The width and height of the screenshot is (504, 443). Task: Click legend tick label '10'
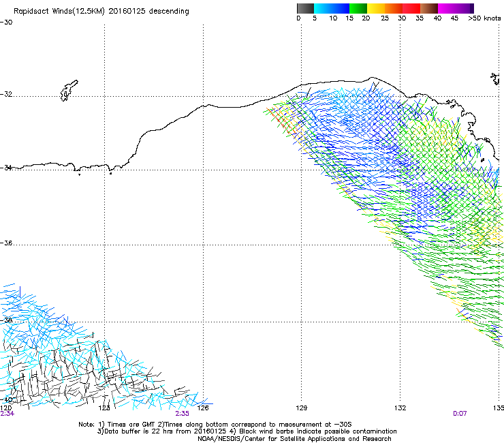tap(333, 18)
